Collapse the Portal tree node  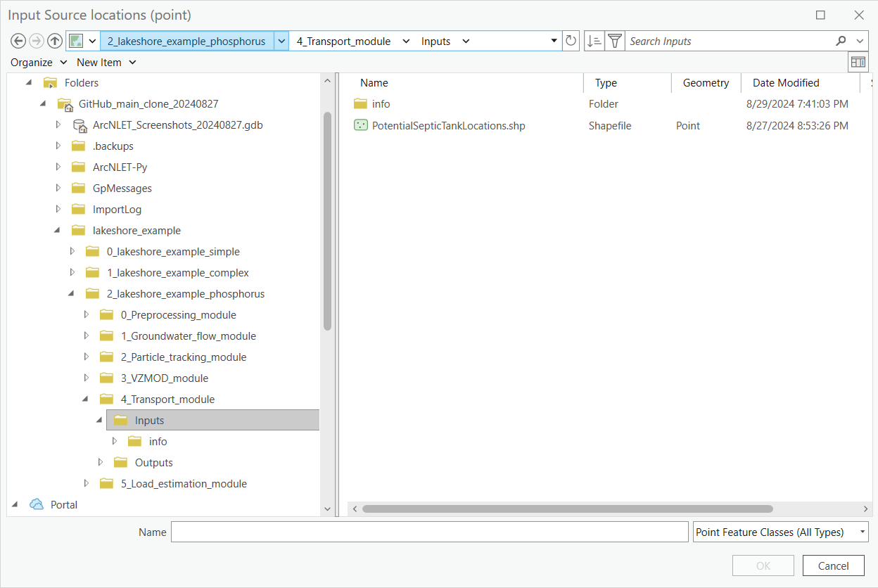pos(15,504)
